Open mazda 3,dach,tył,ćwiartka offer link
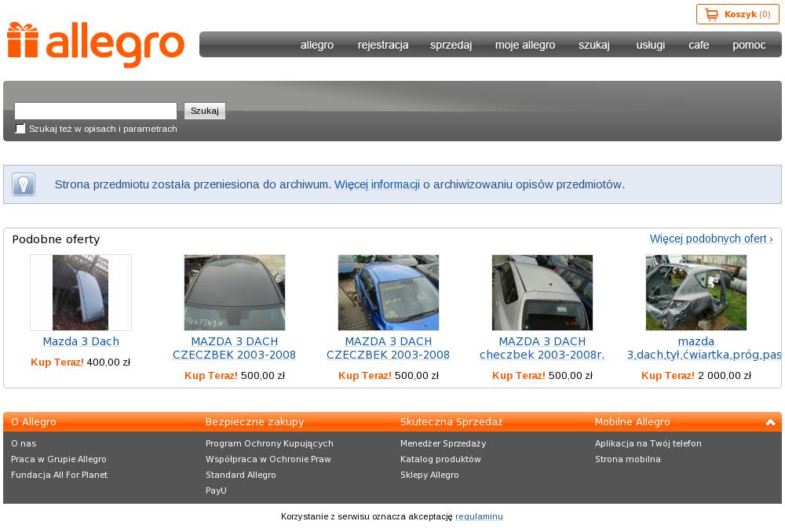 [703, 348]
